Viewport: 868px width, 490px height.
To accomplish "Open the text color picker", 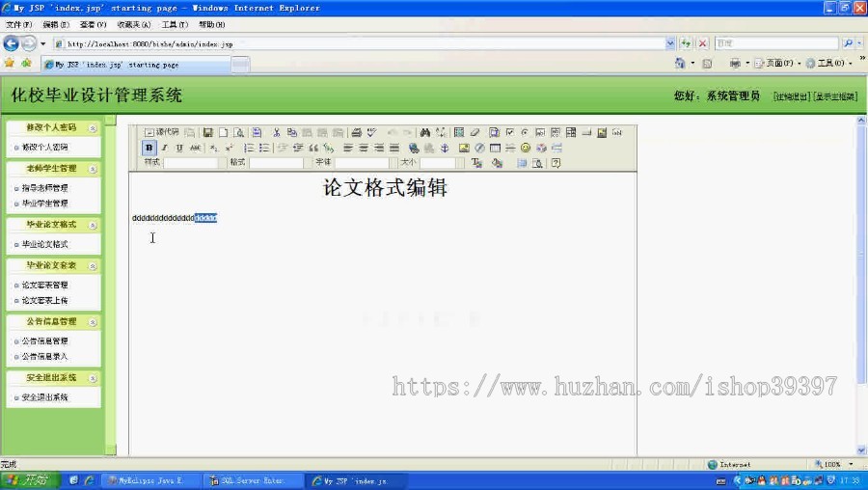I will pos(476,163).
